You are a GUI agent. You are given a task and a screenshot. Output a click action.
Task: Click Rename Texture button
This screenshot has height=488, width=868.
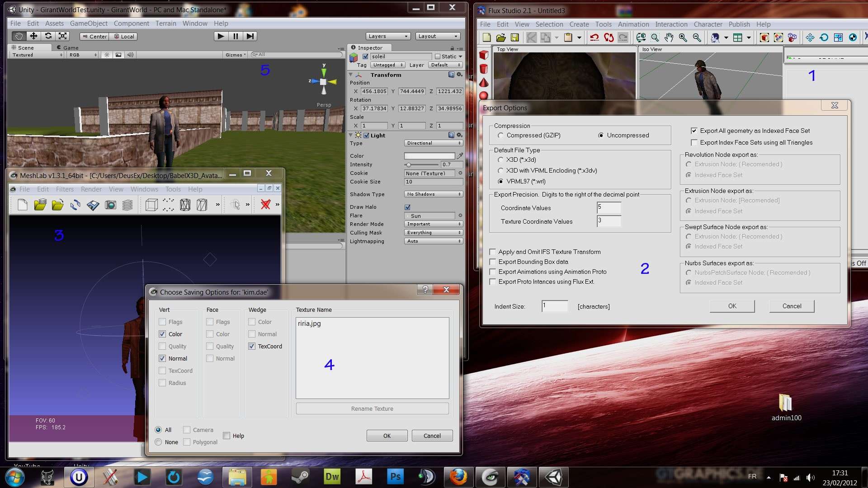[x=373, y=409]
